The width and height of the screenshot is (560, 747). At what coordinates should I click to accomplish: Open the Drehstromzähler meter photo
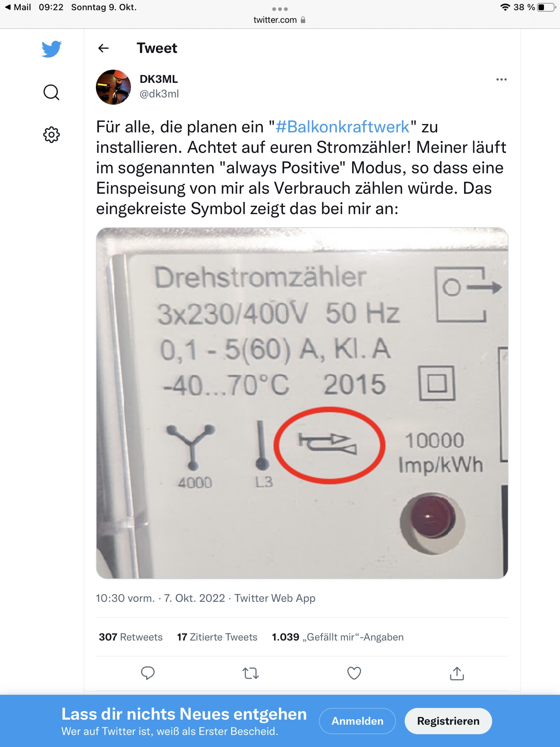[302, 403]
